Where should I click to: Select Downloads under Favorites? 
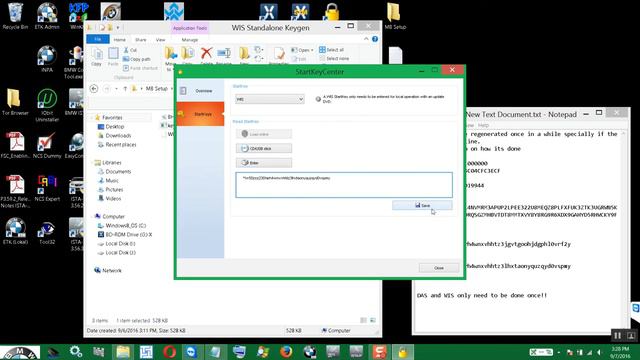tap(114, 136)
